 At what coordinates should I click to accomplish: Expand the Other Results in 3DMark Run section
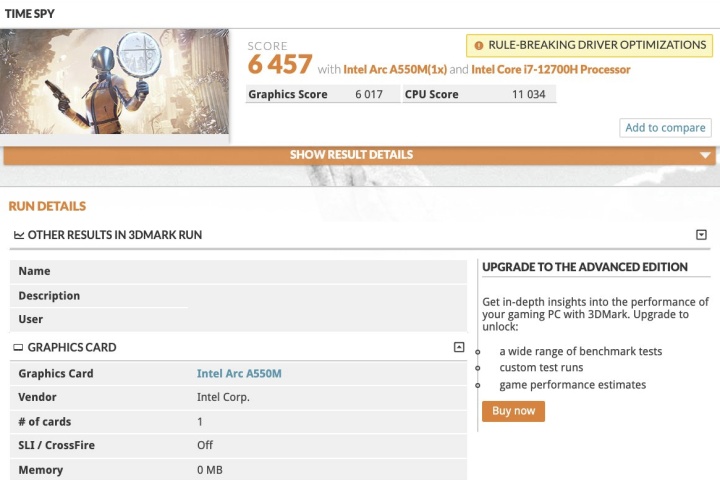coord(701,235)
